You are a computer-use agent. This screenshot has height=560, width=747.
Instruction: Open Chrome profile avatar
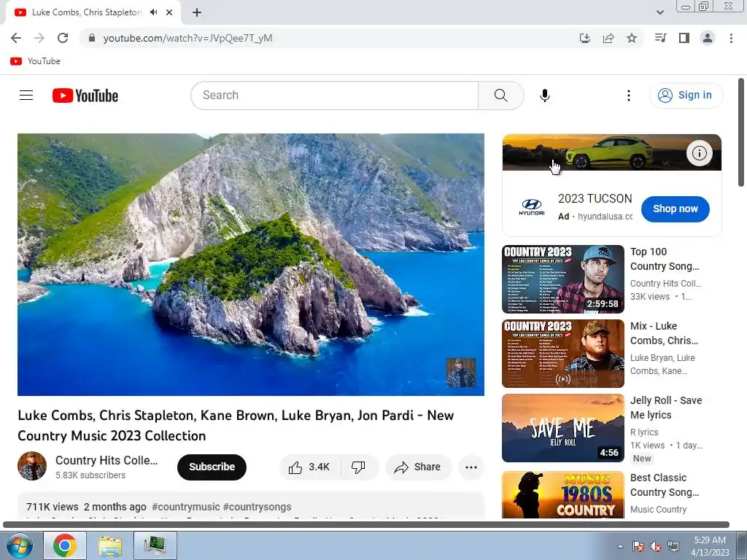707,38
